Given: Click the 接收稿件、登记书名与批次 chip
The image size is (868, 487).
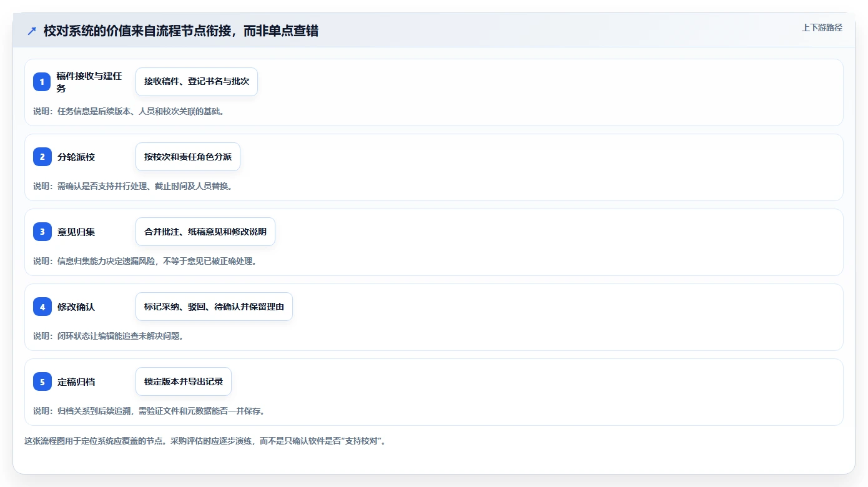Looking at the screenshot, I should point(197,82).
